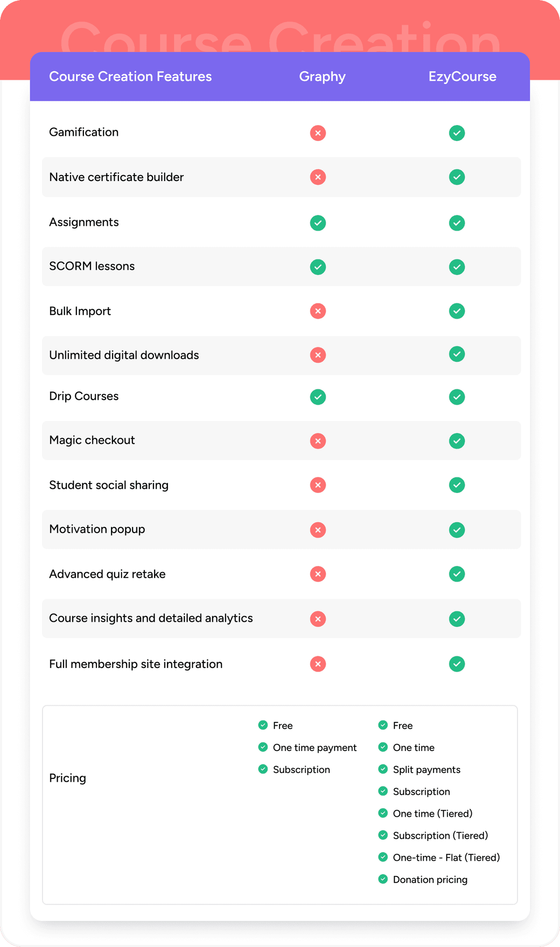Click the Course Creation Features header
Image resolution: width=560 pixels, height=947 pixels.
(130, 77)
